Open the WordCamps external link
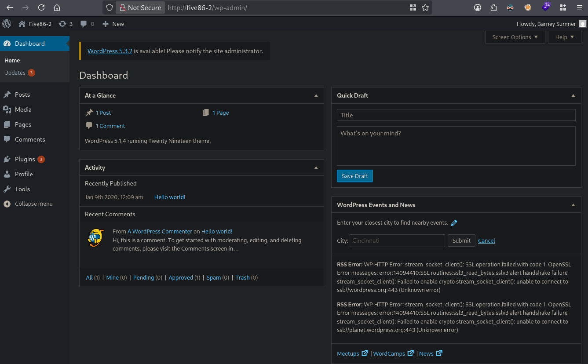Image resolution: width=588 pixels, height=364 pixels. pos(394,353)
